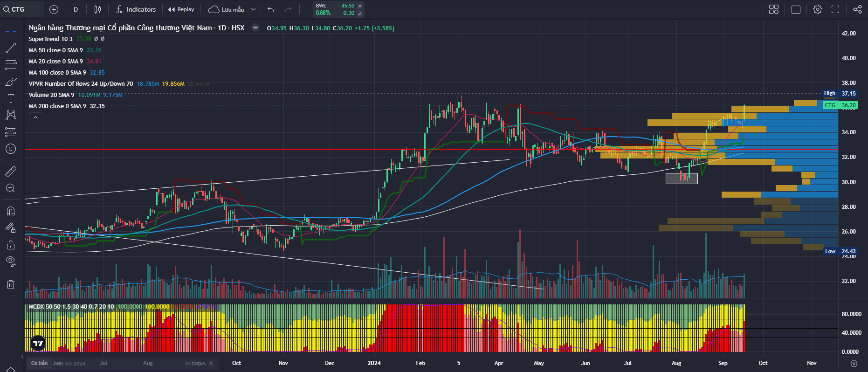Image resolution: width=868 pixels, height=372 pixels.
Task: Open the share chart icon
Action: coord(857,9)
